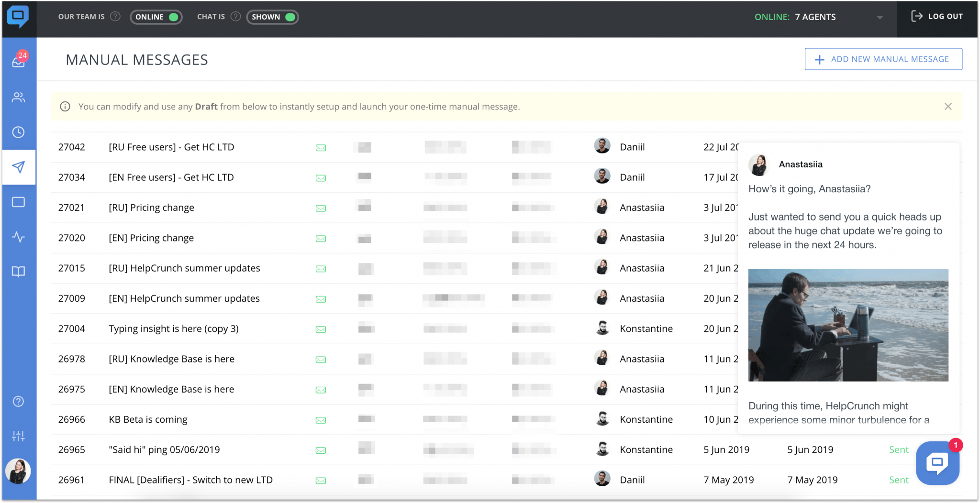Open the chat bubble widget bottom right
Image resolution: width=980 pixels, height=503 pixels.
[x=937, y=463]
